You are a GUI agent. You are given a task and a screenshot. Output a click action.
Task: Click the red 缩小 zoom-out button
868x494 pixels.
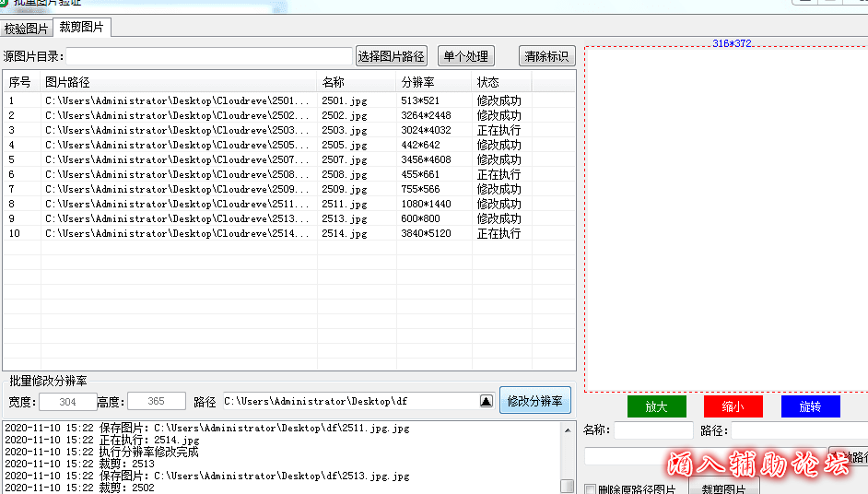pos(733,406)
